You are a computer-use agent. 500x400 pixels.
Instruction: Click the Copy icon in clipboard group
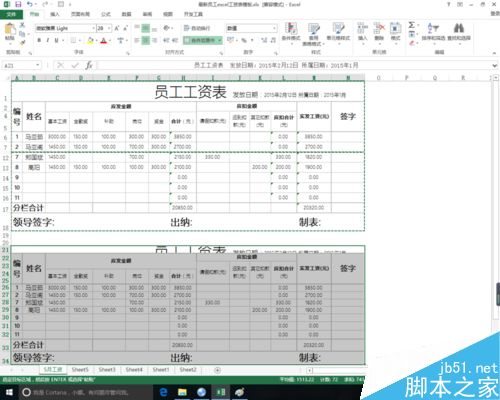coord(22,34)
